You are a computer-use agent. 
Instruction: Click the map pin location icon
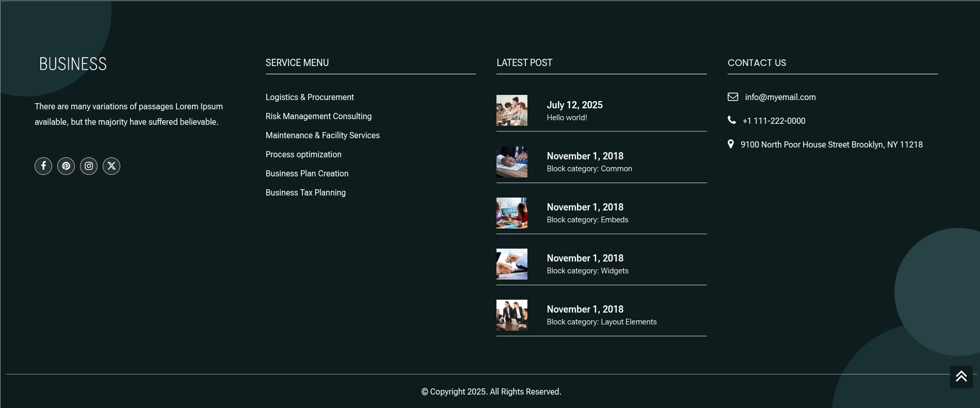pyautogui.click(x=731, y=144)
